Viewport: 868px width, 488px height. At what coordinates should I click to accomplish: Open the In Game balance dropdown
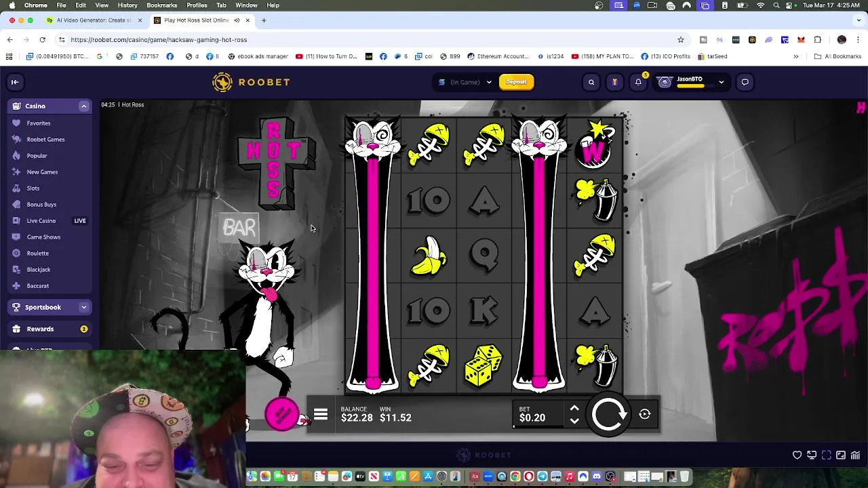pyautogui.click(x=465, y=82)
